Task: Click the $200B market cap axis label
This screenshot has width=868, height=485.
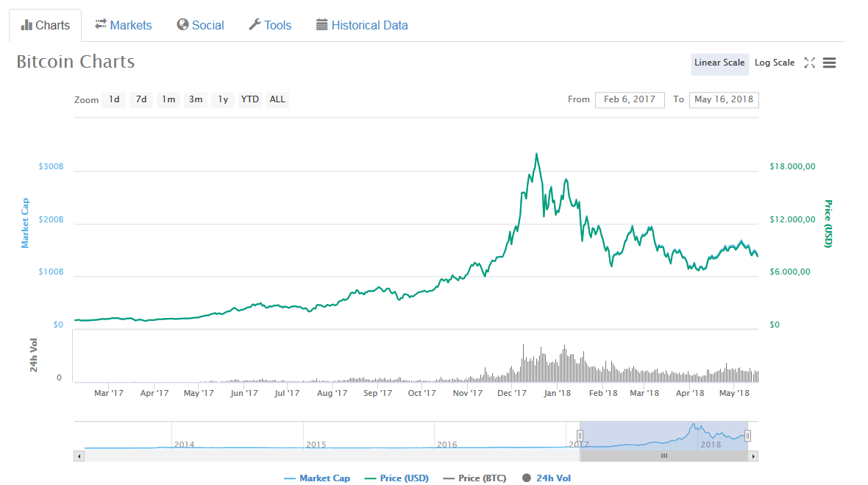Action: click(x=51, y=220)
